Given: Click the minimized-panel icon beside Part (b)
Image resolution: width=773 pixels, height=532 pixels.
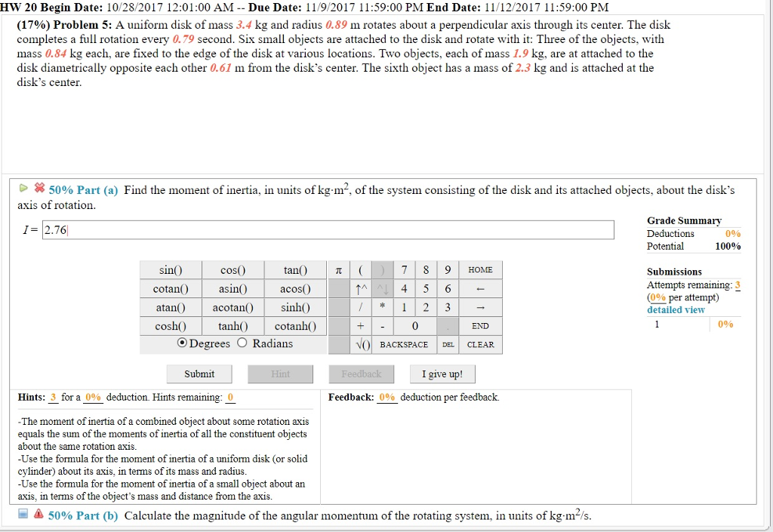Looking at the screenshot, I should (22, 515).
